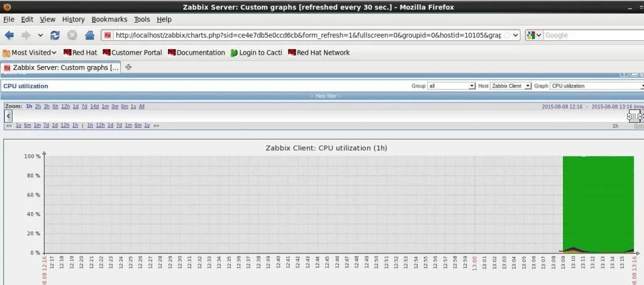Open the back/forward history dropdown arrow
Screen dimensions: 644x285
(40, 35)
